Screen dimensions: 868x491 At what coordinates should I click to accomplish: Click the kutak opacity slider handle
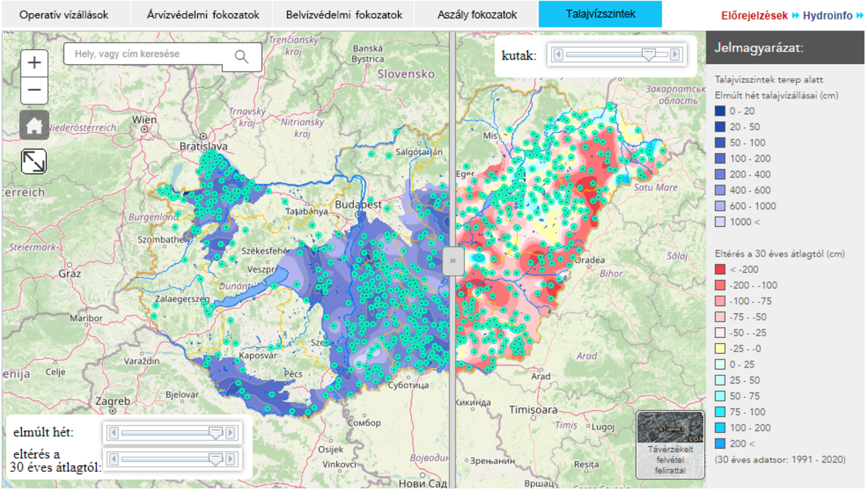click(x=648, y=54)
